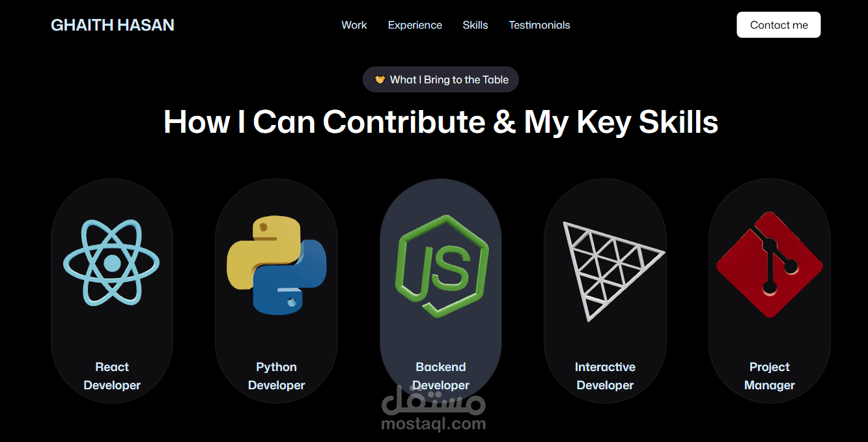Select the Interactive Developer label
Image resolution: width=868 pixels, height=442 pixels.
[605, 376]
